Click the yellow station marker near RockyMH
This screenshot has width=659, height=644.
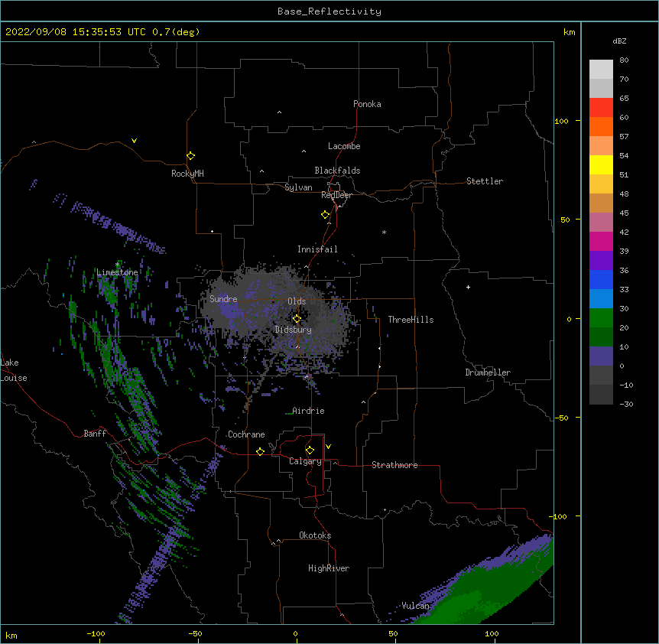click(190, 156)
